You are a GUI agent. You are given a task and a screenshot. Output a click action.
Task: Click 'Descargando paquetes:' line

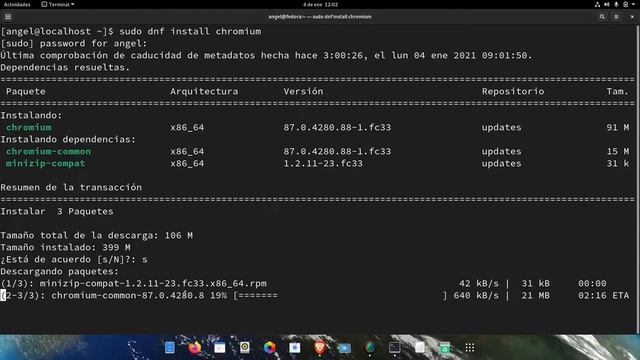pyautogui.click(x=60, y=271)
